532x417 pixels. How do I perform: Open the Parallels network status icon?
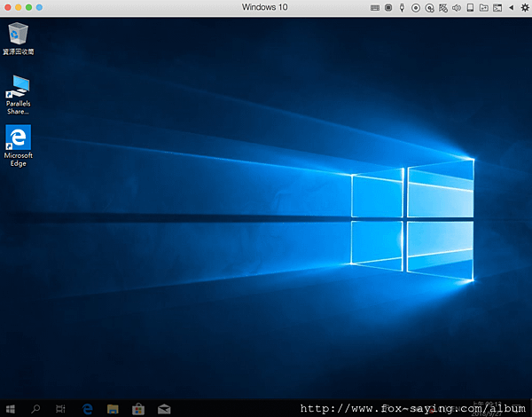(443, 8)
